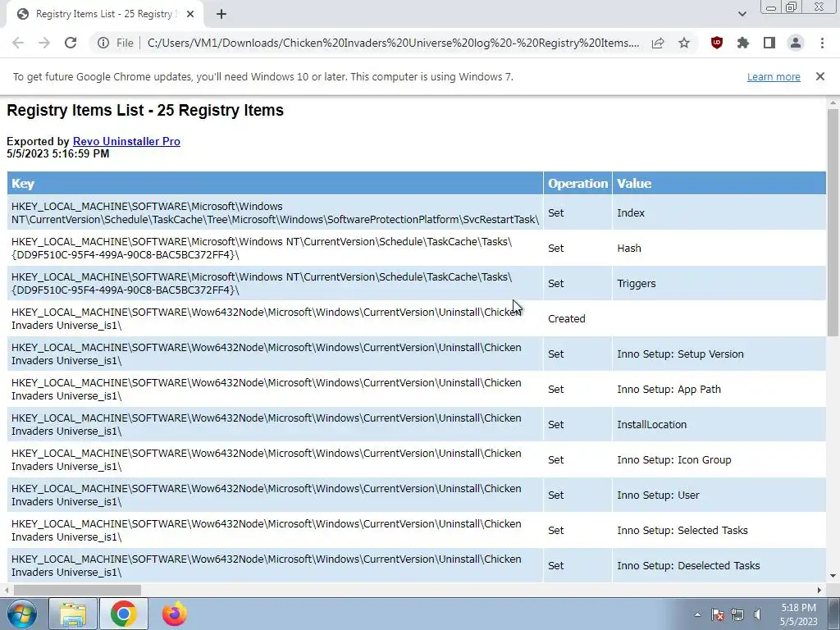
Task: Click the page heading Registry Items List
Action: pyautogui.click(x=145, y=111)
